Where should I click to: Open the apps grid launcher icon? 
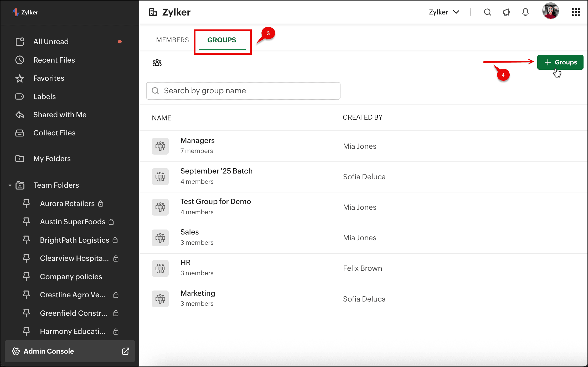pyautogui.click(x=576, y=12)
